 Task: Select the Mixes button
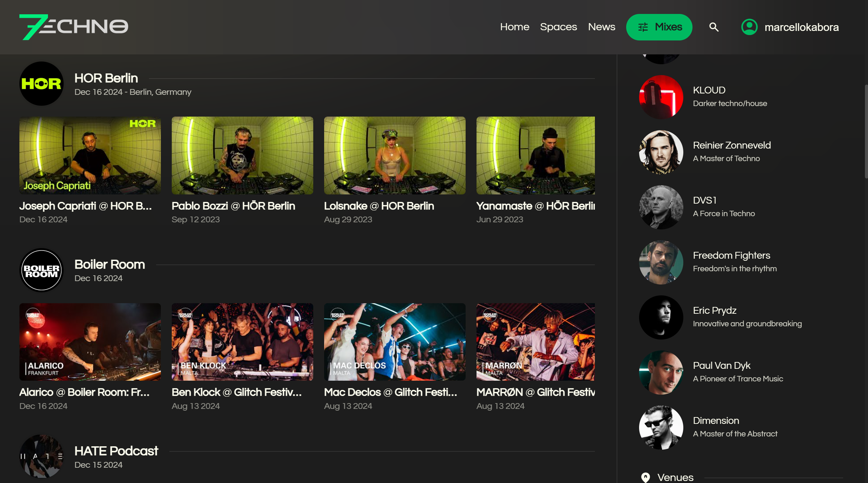coord(659,27)
